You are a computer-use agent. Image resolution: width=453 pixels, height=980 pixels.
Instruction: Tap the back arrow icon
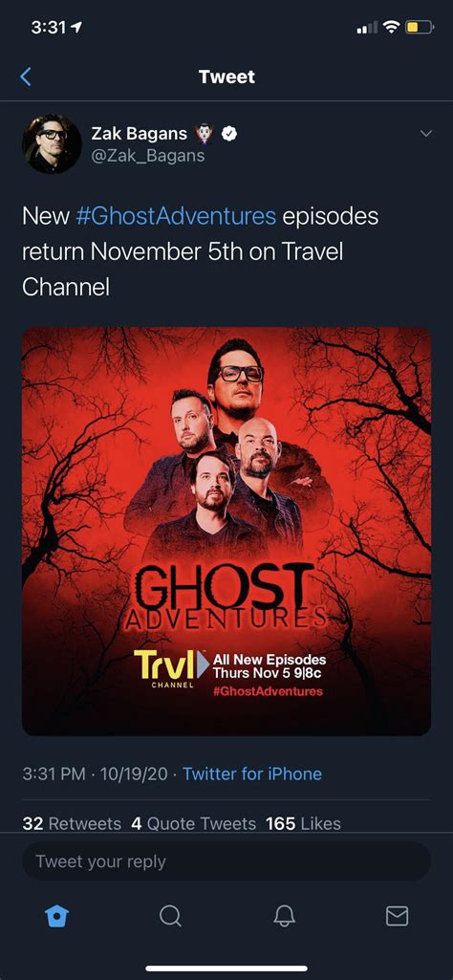pyautogui.click(x=26, y=76)
